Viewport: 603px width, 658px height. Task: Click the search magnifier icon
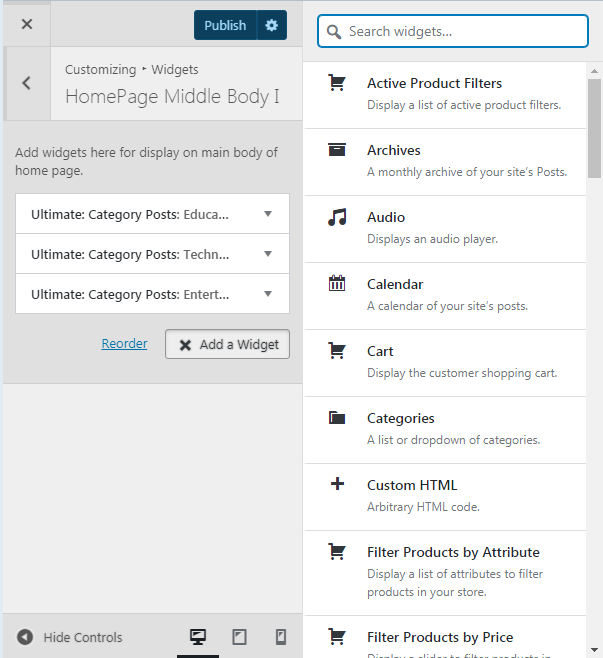[334, 31]
